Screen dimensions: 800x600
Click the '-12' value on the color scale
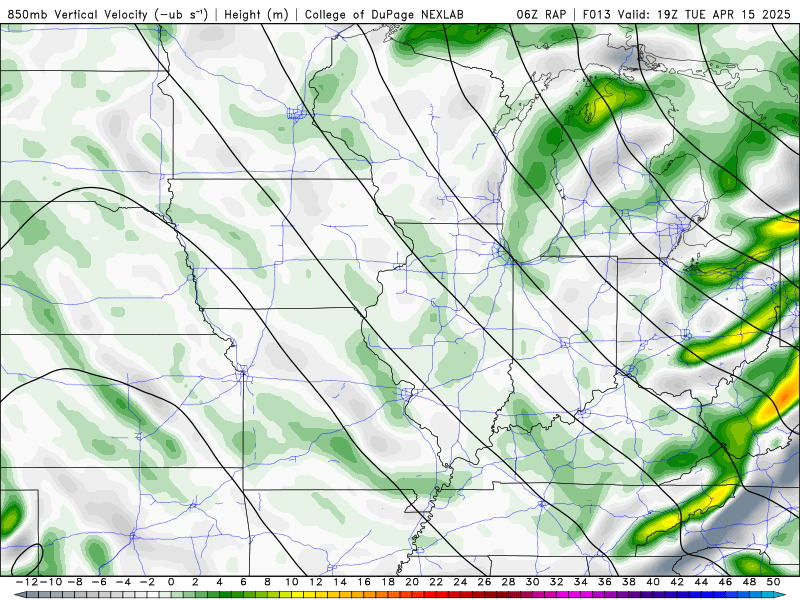coord(26,582)
